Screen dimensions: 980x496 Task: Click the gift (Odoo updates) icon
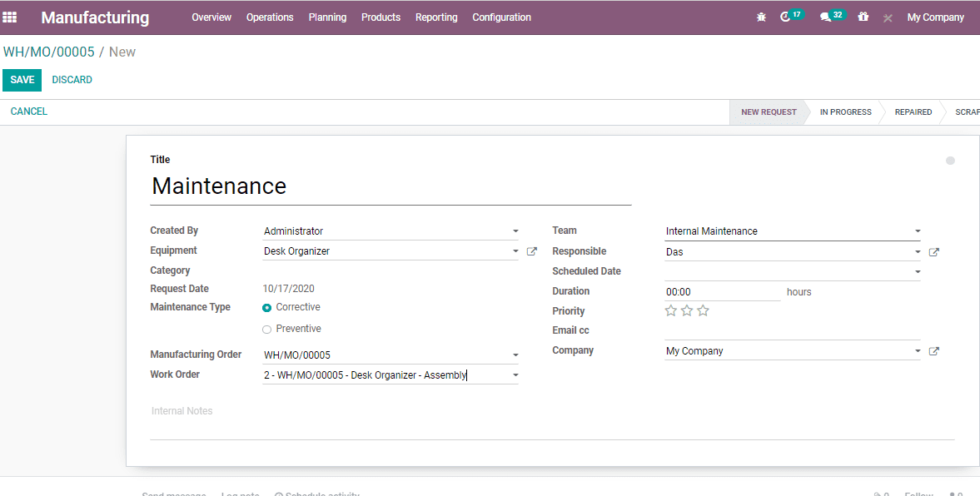tap(863, 17)
